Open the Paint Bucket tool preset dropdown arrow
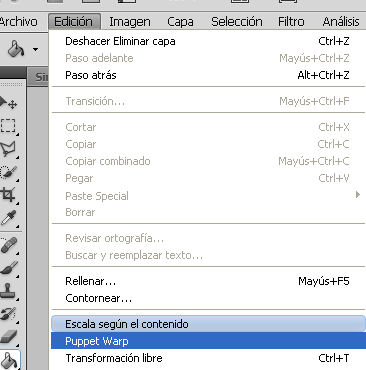The height and width of the screenshot is (370, 366). [35, 50]
